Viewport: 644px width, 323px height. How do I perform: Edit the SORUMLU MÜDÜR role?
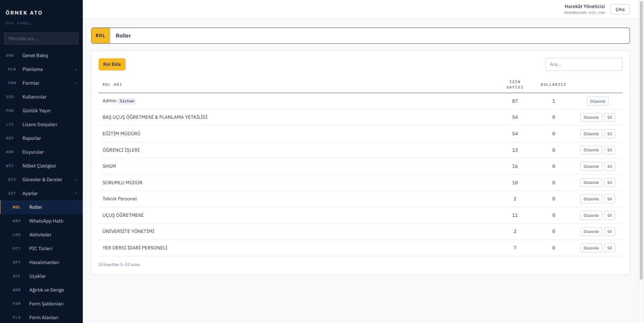[591, 183]
